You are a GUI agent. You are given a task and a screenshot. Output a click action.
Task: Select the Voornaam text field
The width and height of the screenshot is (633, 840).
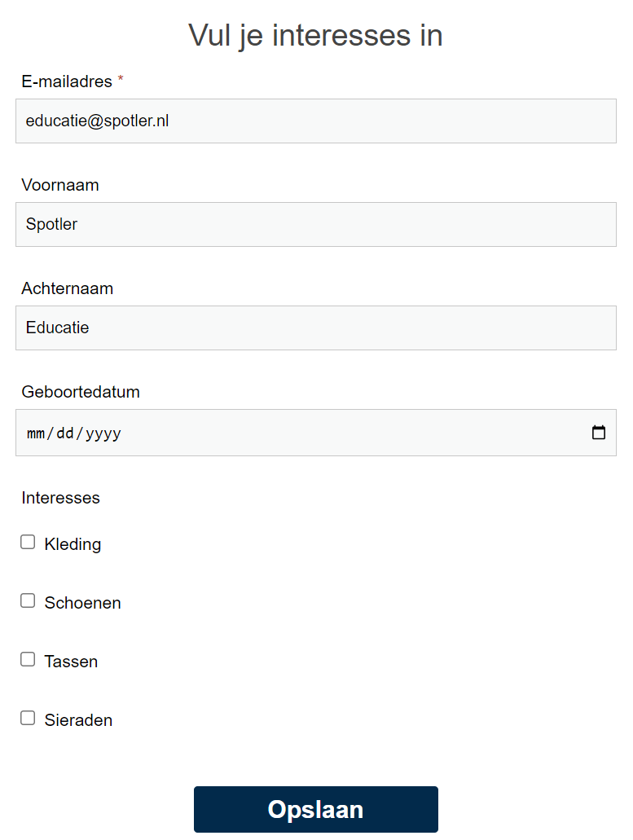pos(316,224)
